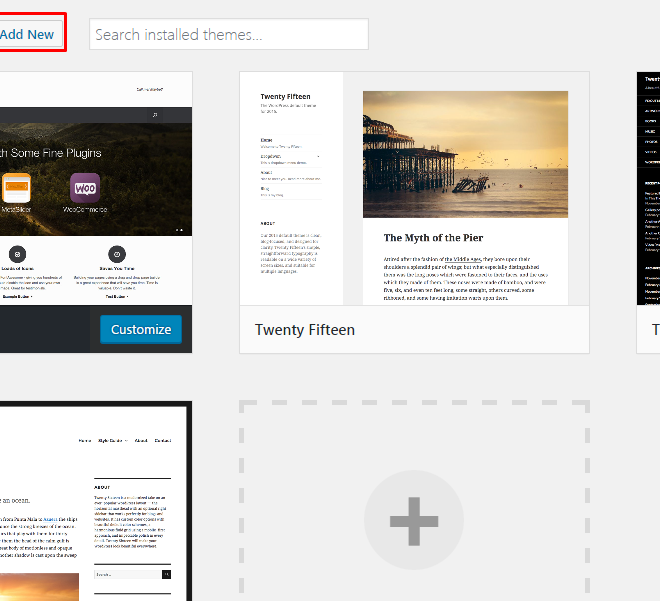Click the WooCommerce icon in theme preview
The height and width of the screenshot is (601, 660).
click(85, 188)
